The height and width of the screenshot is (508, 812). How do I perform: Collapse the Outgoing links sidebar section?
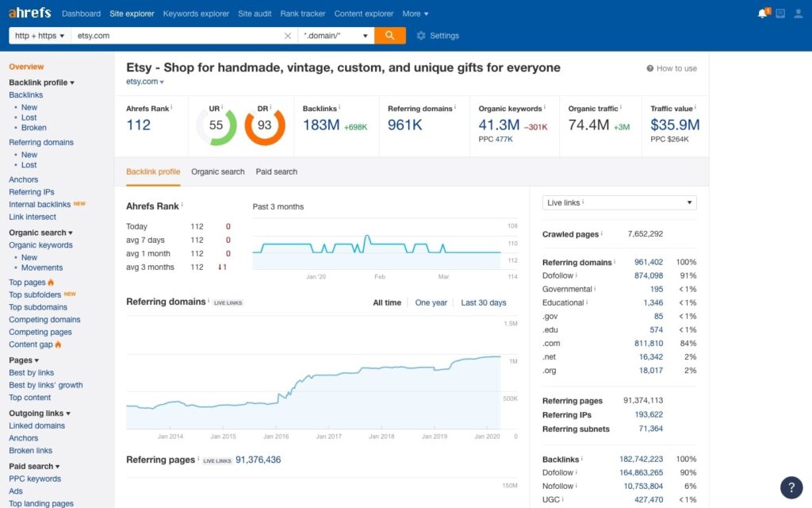40,413
